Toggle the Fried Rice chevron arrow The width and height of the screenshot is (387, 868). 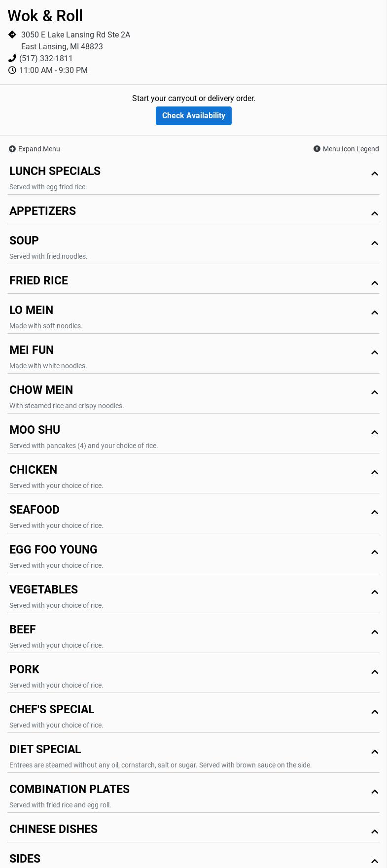pos(375,283)
